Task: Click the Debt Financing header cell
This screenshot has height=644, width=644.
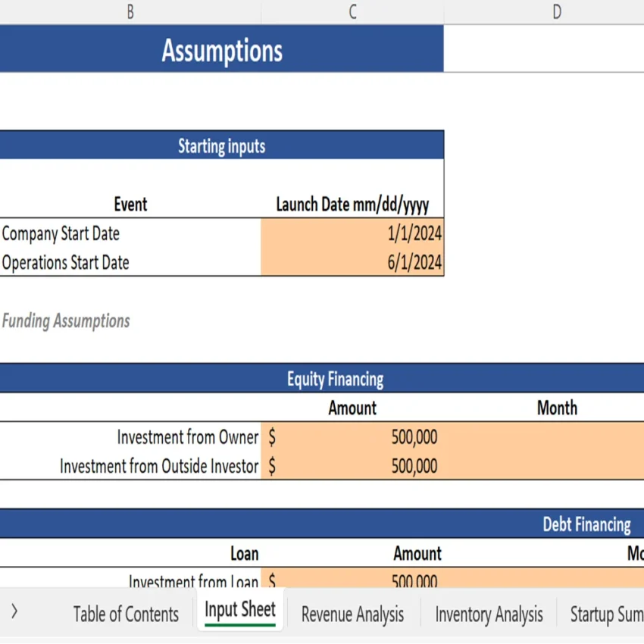Action: pyautogui.click(x=586, y=524)
